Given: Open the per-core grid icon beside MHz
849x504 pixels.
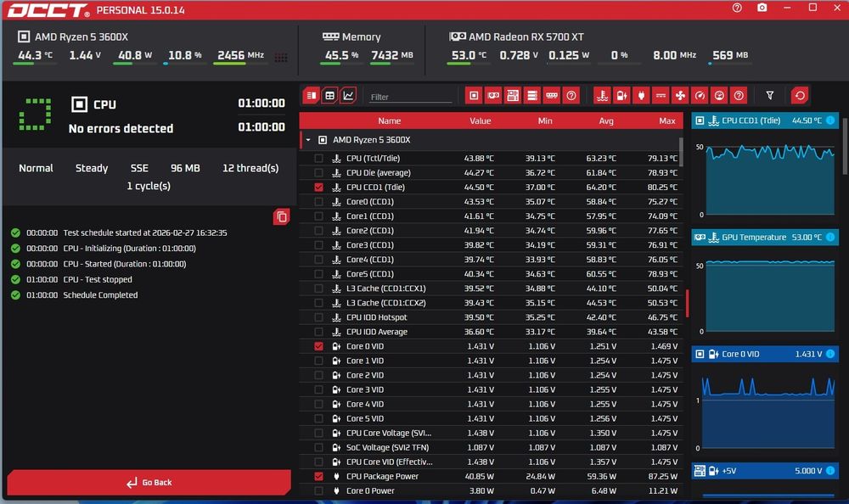Looking at the screenshot, I should point(280,58).
